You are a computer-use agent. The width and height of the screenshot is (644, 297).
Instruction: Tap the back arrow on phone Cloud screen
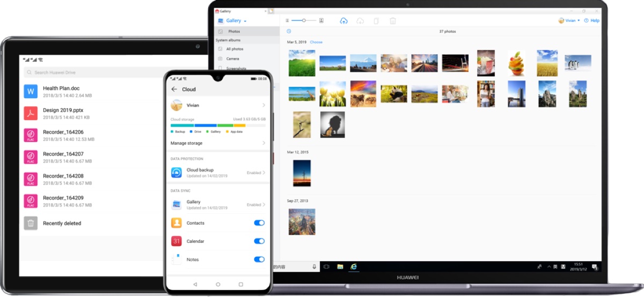[x=174, y=90]
